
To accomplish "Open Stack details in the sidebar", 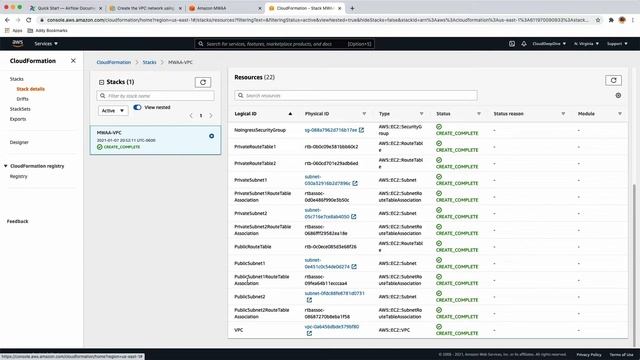I will click(x=31, y=89).
